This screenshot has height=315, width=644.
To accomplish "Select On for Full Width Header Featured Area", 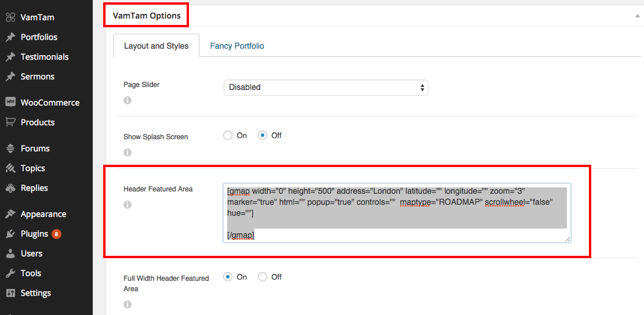I will (x=228, y=277).
